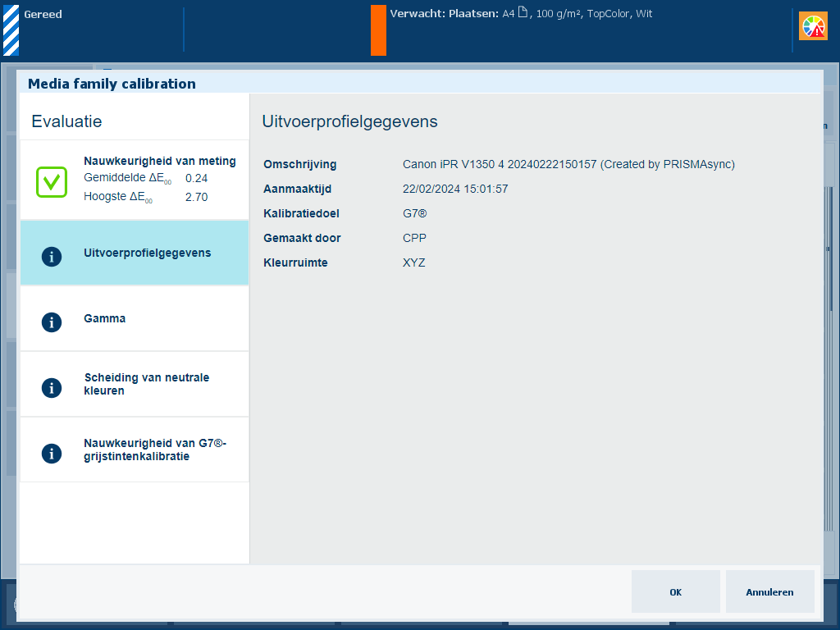Open Nauwkeurigheid van G7-grijstintenkalibratie item

(135, 450)
